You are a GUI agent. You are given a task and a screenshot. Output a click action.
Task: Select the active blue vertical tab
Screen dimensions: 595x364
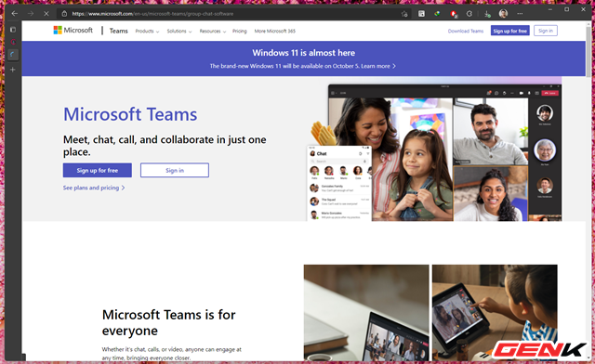[12, 55]
